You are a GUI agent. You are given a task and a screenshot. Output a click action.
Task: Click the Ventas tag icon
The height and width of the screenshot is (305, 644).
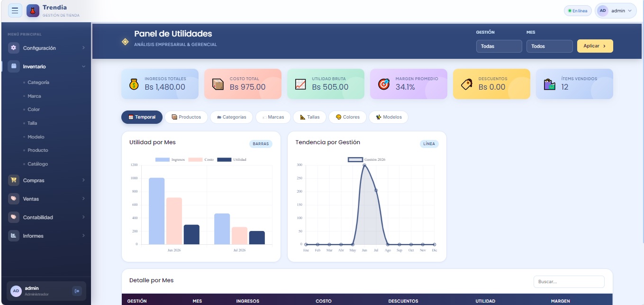14,199
